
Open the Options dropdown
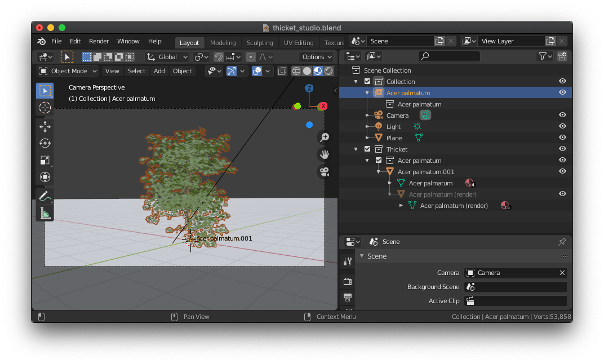point(317,57)
